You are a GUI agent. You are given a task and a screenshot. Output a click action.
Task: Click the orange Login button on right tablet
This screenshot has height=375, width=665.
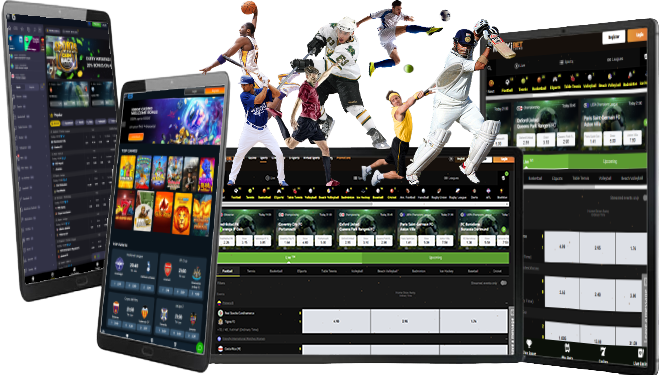pos(637,35)
